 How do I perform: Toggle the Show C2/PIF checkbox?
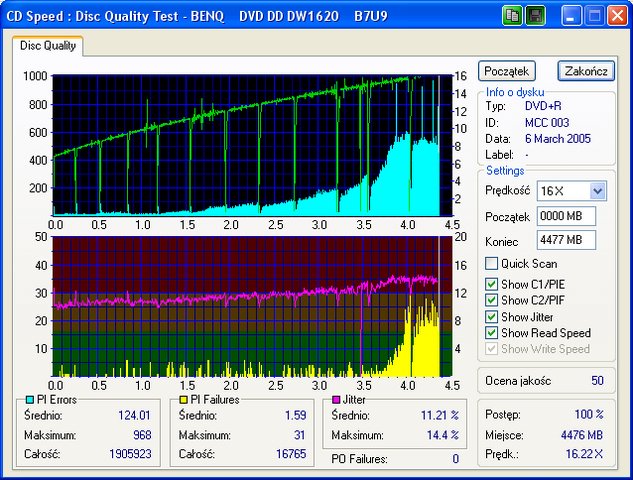491,300
